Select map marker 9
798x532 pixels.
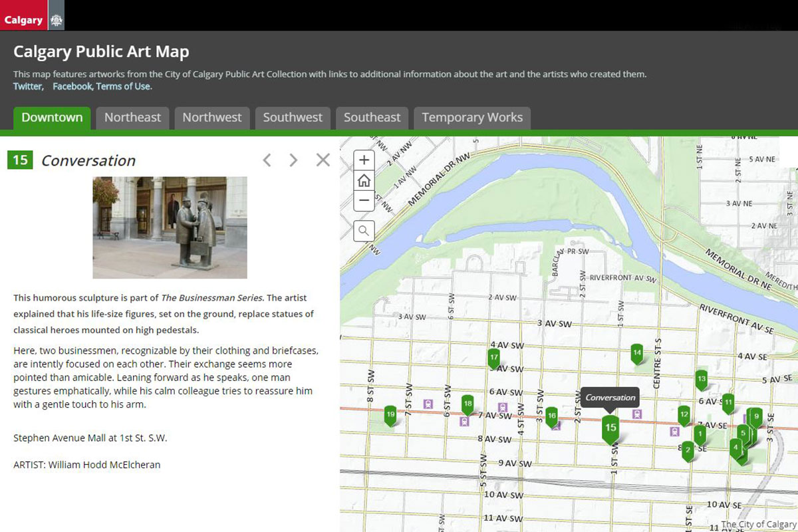(756, 417)
